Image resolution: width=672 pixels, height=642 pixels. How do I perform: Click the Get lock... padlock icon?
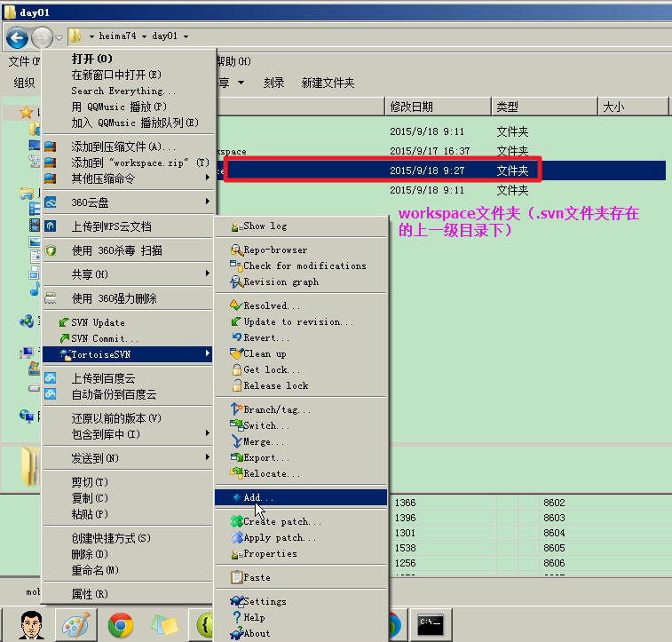coord(236,369)
